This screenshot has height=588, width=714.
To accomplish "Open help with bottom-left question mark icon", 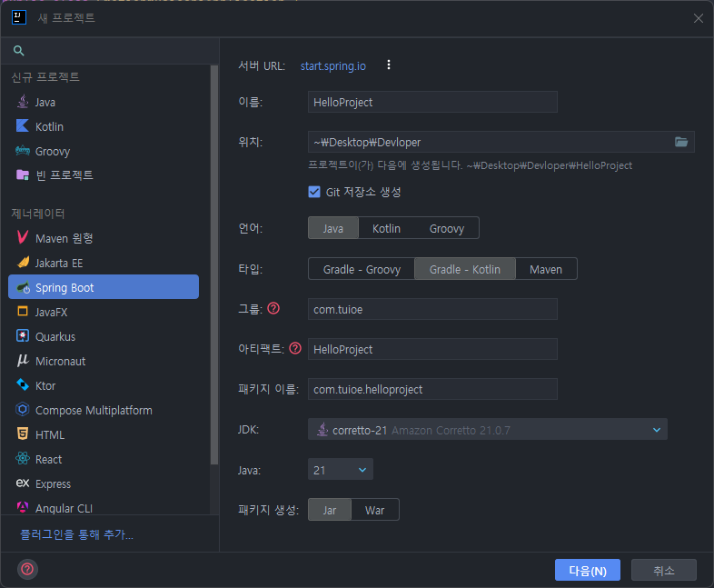I will point(27,569).
